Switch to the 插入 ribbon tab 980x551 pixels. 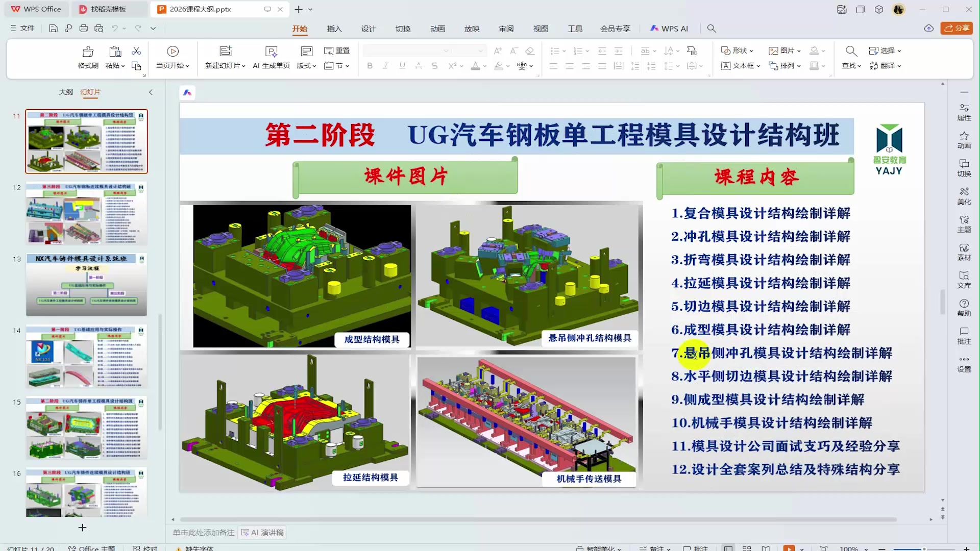pyautogui.click(x=334, y=29)
